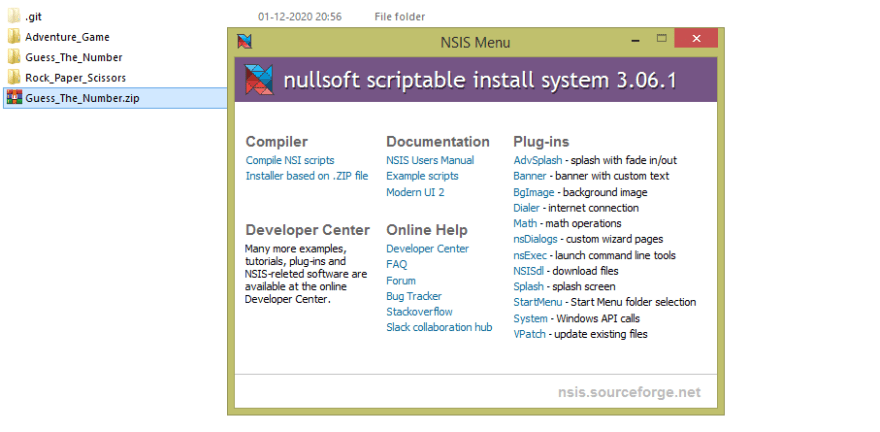The image size is (880, 432).
Task: Open the Stackoverflow link
Action: 419,311
